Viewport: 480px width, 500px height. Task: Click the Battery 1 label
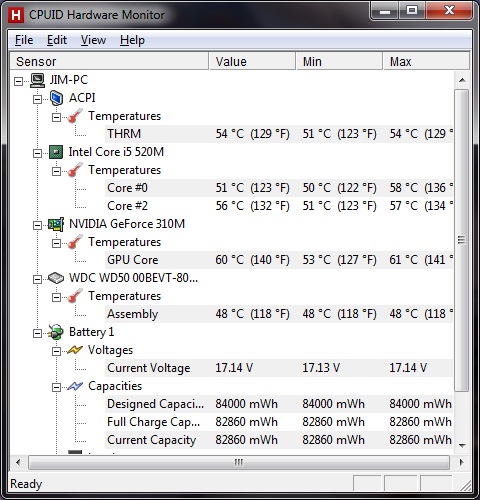click(92, 332)
